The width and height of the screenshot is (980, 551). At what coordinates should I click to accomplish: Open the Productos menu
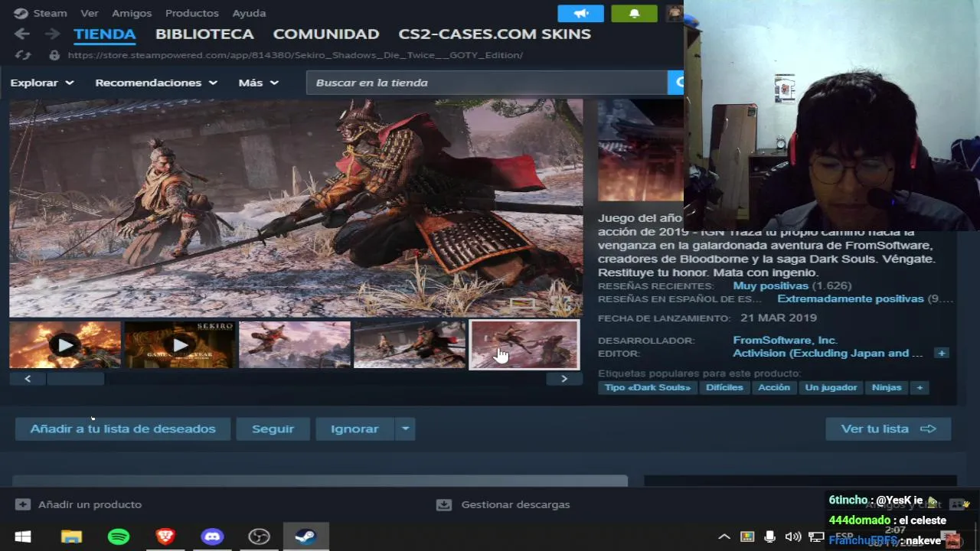191,13
